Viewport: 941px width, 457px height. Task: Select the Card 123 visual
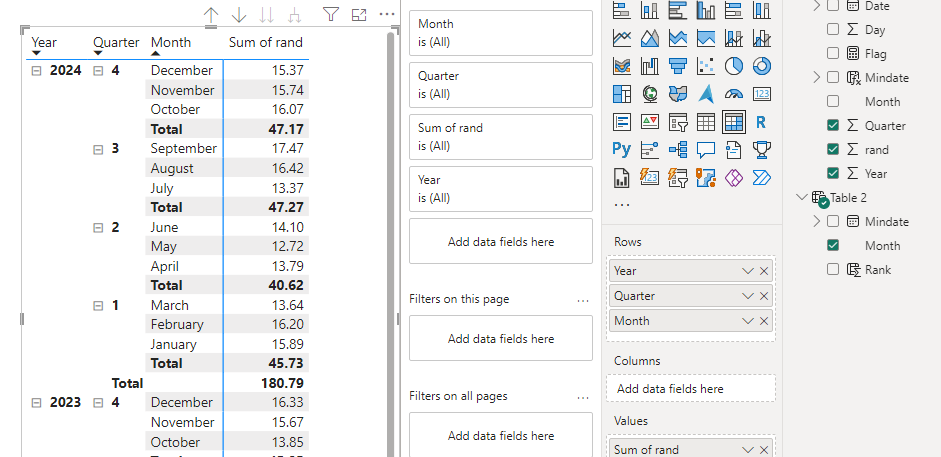[762, 94]
